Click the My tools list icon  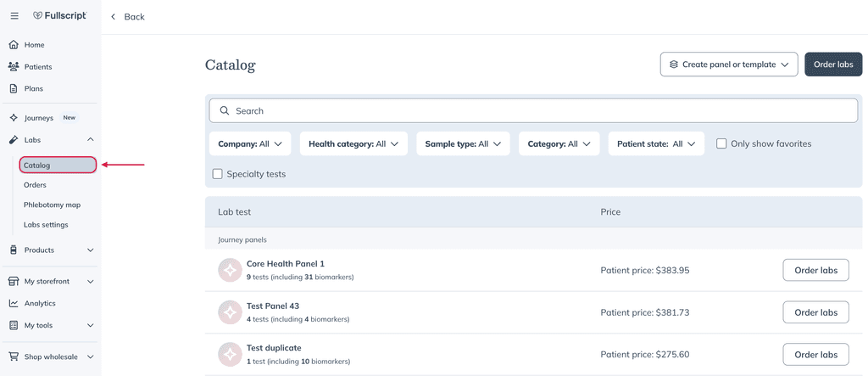14,326
